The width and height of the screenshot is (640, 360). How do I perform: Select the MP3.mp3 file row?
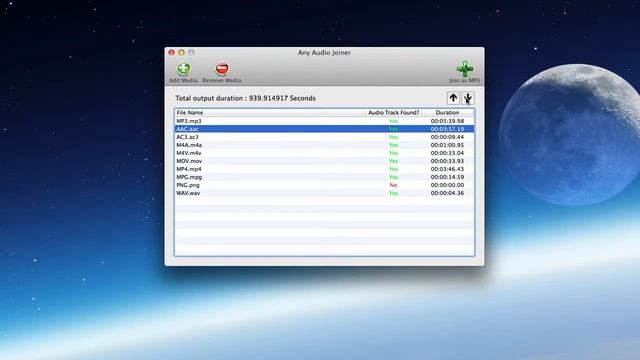click(324, 121)
